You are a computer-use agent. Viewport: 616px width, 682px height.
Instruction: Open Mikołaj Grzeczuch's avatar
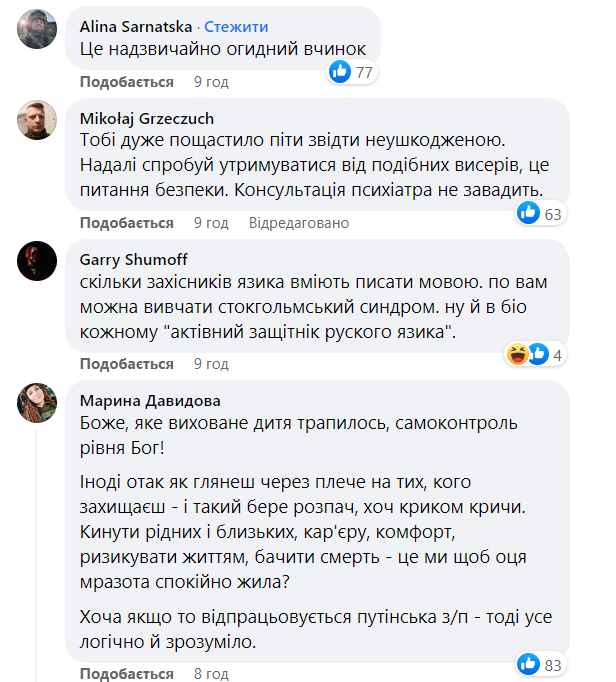click(x=37, y=122)
